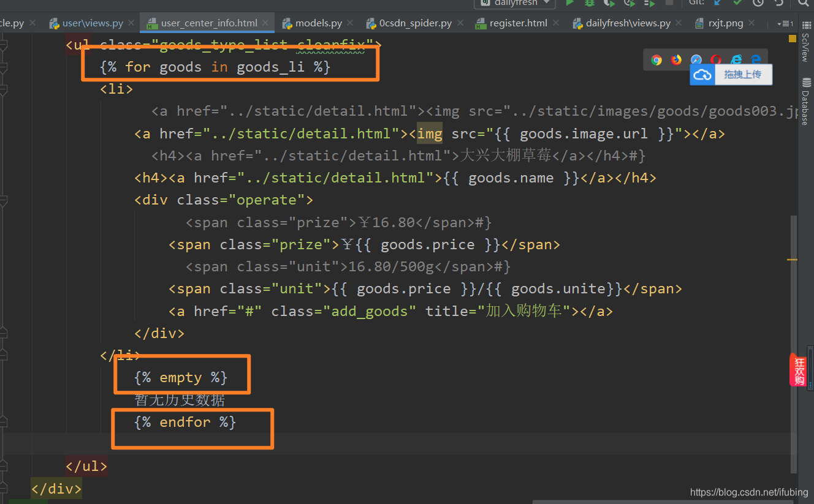Close the dailyfresh\views.py tab
Viewport: 814px width, 504px height.
(679, 23)
